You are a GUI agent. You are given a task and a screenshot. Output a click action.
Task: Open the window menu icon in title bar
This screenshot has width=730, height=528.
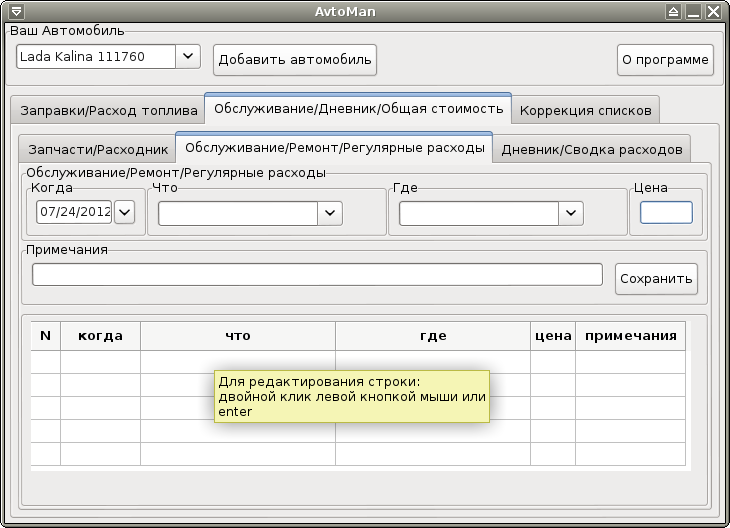click(14, 11)
